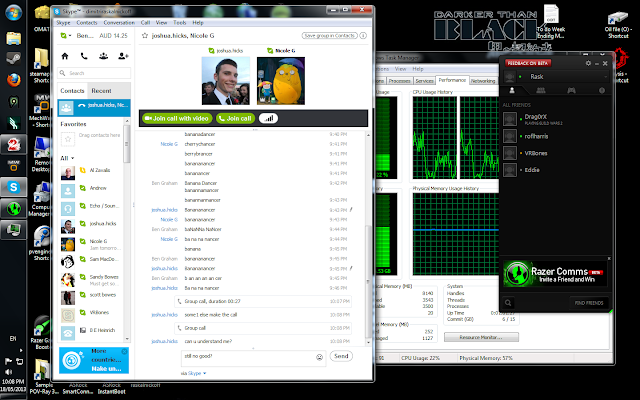Click 'Group call, duration 00:27' entry
This screenshot has width=640, height=400.
click(x=263, y=301)
